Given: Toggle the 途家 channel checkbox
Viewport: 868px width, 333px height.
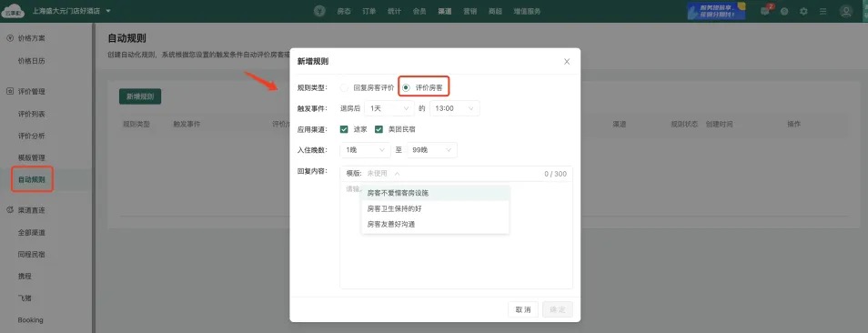Looking at the screenshot, I should (344, 129).
